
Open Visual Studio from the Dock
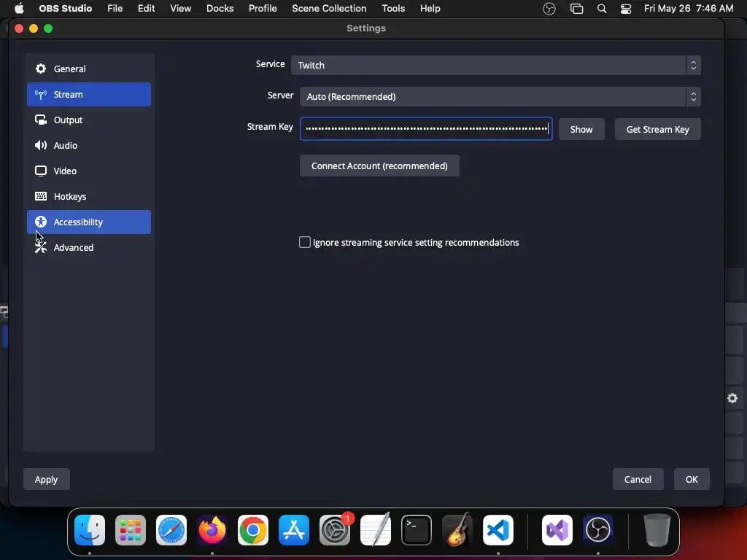point(557,530)
